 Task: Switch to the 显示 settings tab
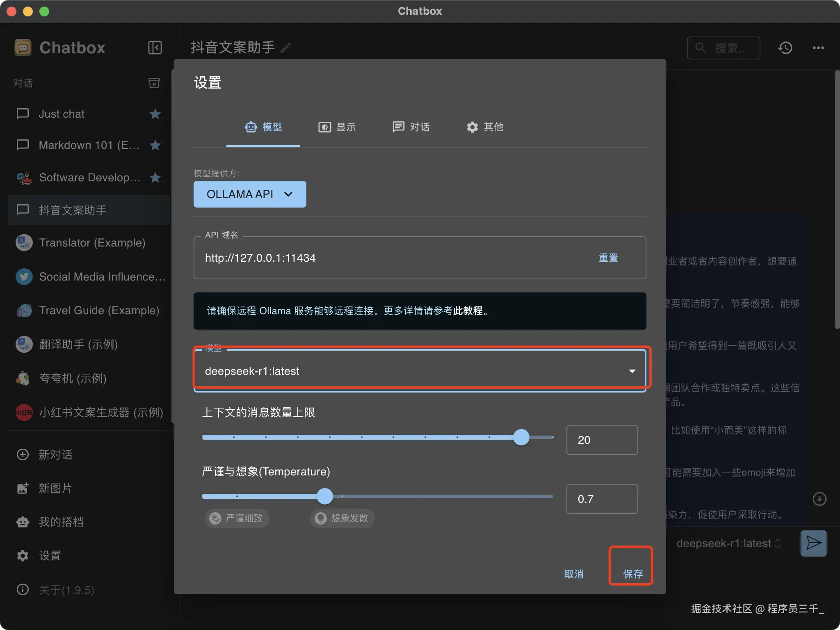click(x=337, y=127)
